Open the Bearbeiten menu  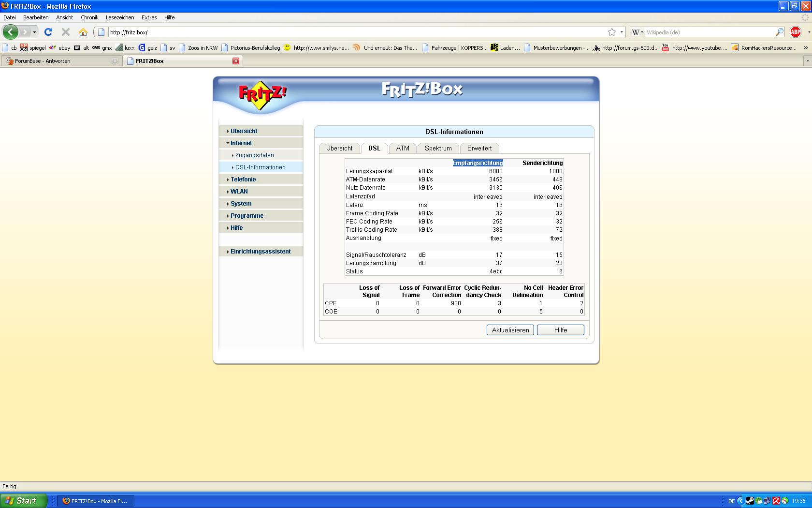[36, 17]
